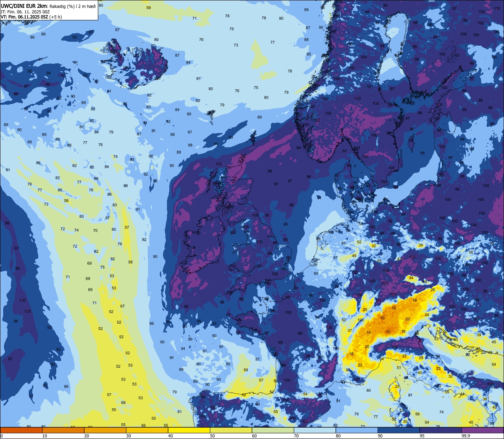Click the legend segment between 10 and 20
504x439 pixels.
click(x=63, y=430)
